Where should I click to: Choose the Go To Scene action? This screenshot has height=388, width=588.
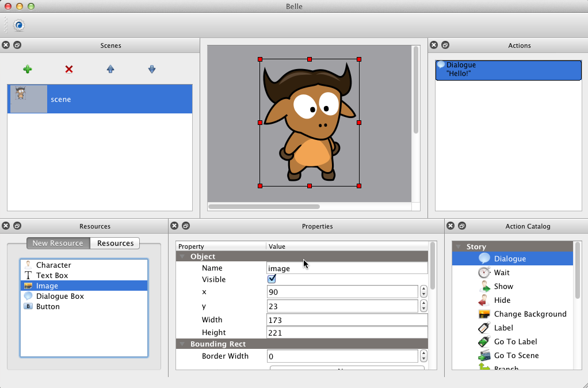pyautogui.click(x=516, y=355)
